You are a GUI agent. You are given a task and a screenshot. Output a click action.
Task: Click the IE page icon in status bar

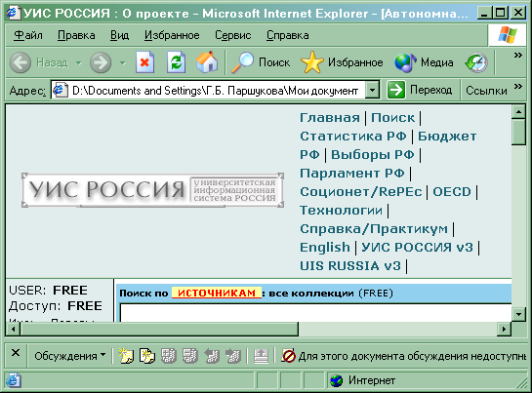click(x=13, y=380)
